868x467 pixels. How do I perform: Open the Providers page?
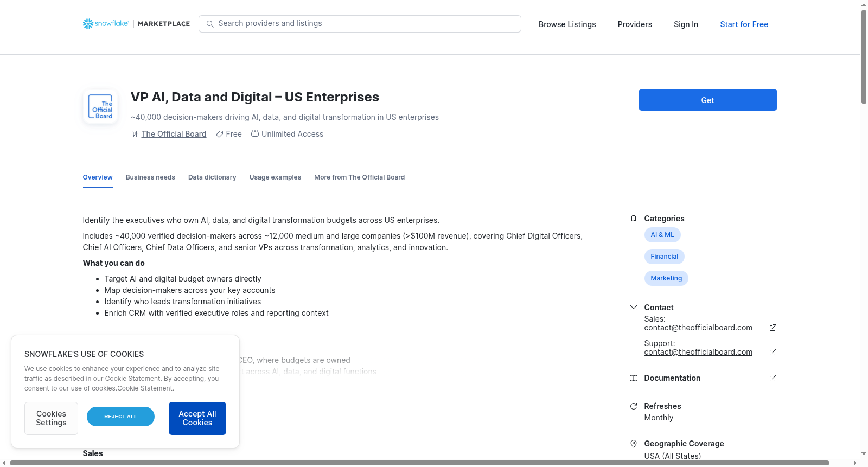tap(635, 24)
